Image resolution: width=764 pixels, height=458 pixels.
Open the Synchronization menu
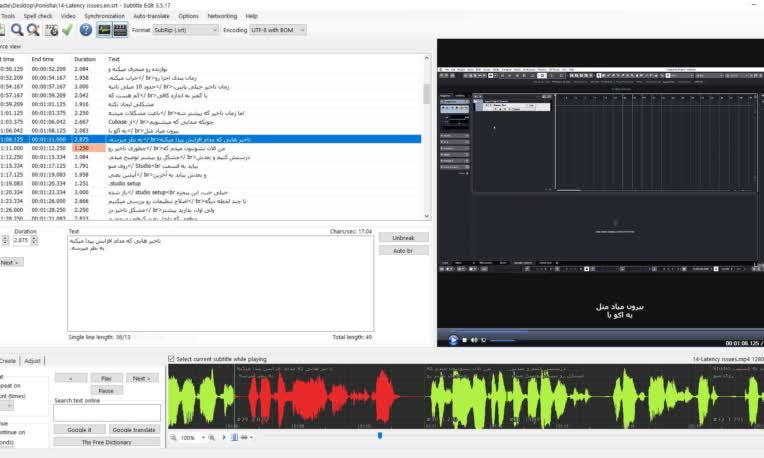[105, 16]
